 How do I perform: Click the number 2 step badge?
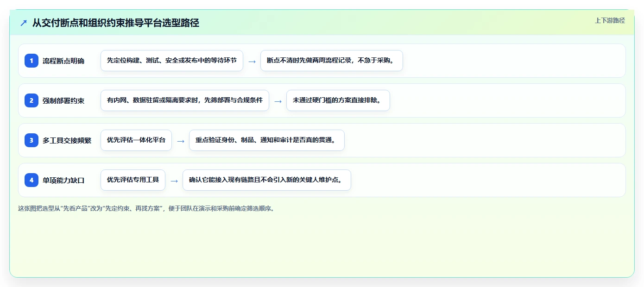click(32, 100)
